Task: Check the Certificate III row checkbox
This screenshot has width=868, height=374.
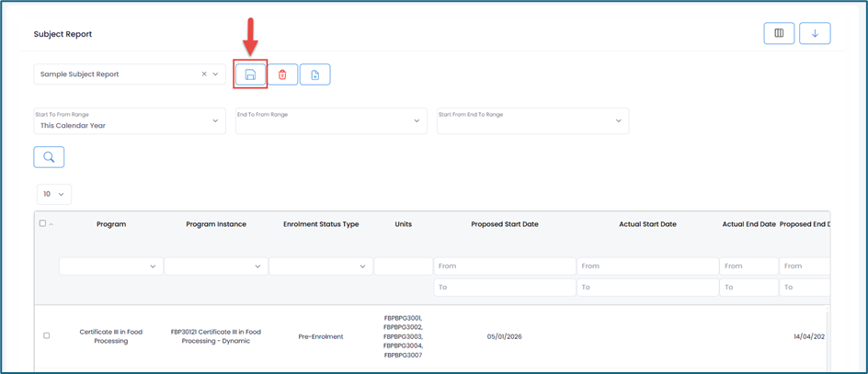Action: (47, 335)
